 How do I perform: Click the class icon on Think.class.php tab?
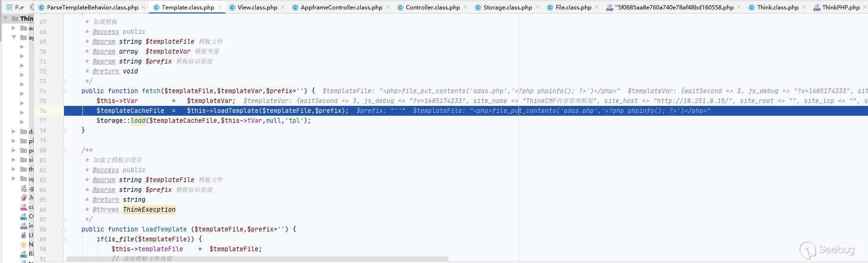(x=752, y=8)
